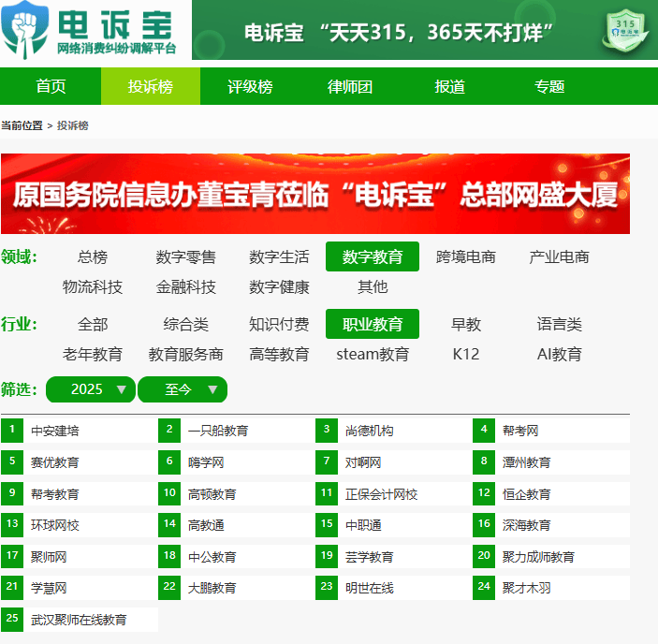Open the 尚德机构 complaint listing

(370, 431)
